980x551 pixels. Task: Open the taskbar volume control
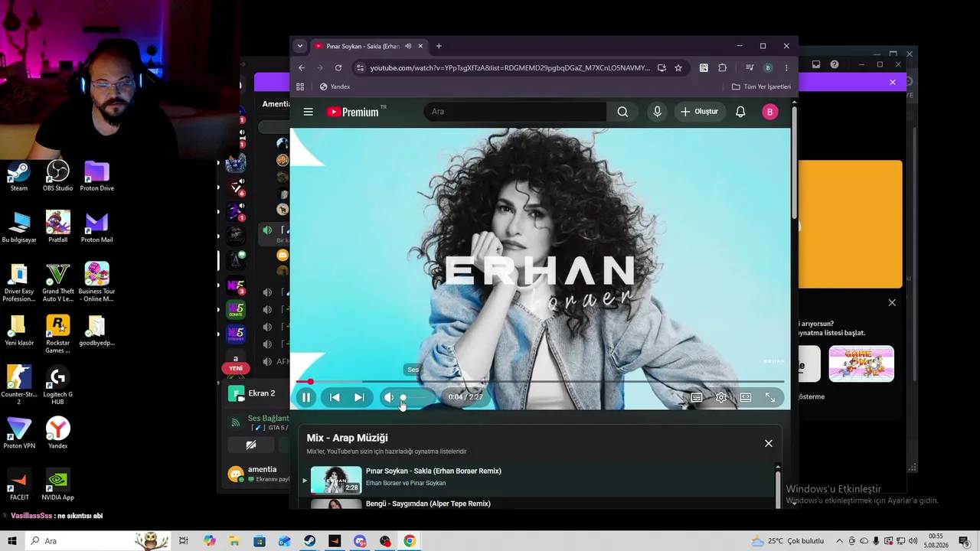pos(913,541)
